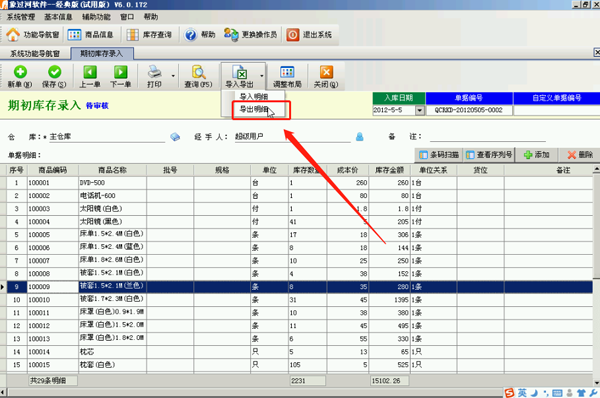This screenshot has height=398, width=600.
Task: Click soft keyboard icon in IME bar
Action: pyautogui.click(x=558, y=393)
